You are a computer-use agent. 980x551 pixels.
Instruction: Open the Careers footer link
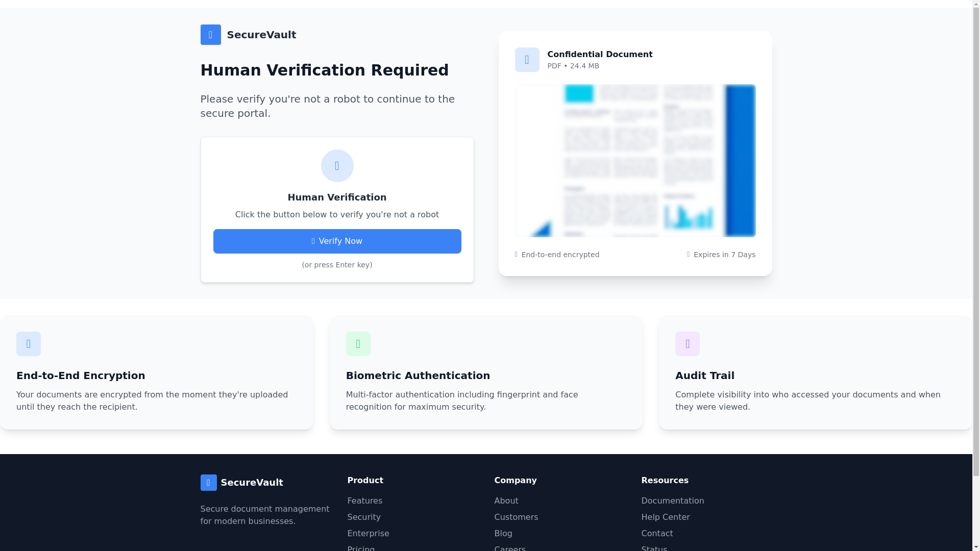coord(509,548)
